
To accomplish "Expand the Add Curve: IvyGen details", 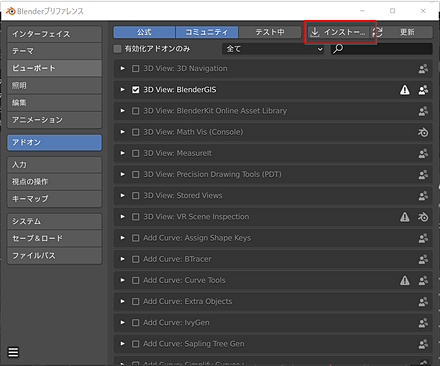I will pos(123,322).
